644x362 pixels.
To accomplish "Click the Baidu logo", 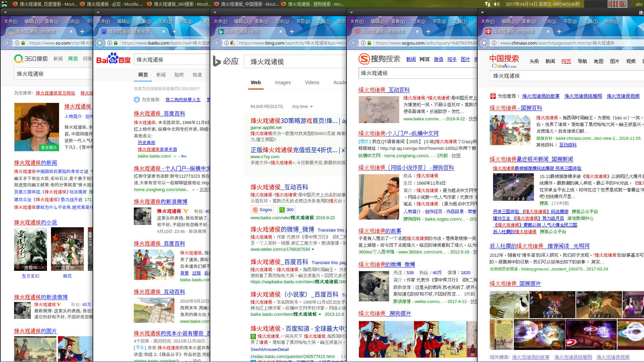I will (113, 59).
